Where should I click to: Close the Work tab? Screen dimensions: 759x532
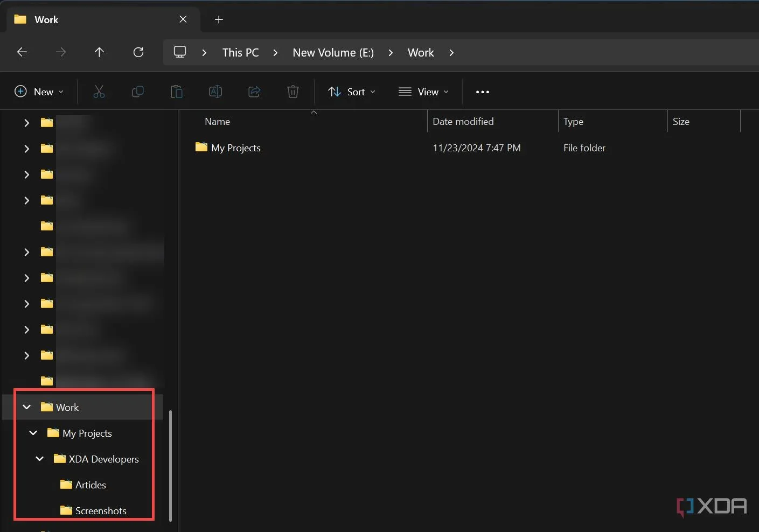(x=183, y=19)
